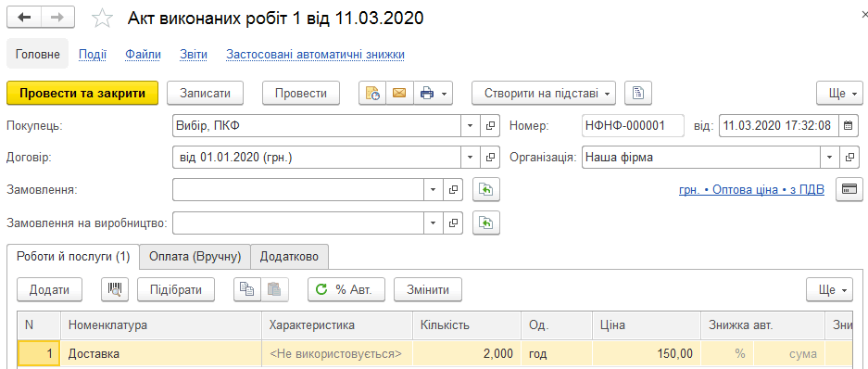
Task: Open the Файли section
Action: 143,55
